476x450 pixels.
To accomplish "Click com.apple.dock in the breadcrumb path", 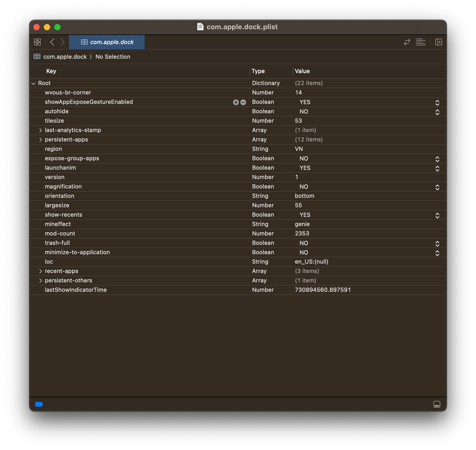I will (x=65, y=57).
